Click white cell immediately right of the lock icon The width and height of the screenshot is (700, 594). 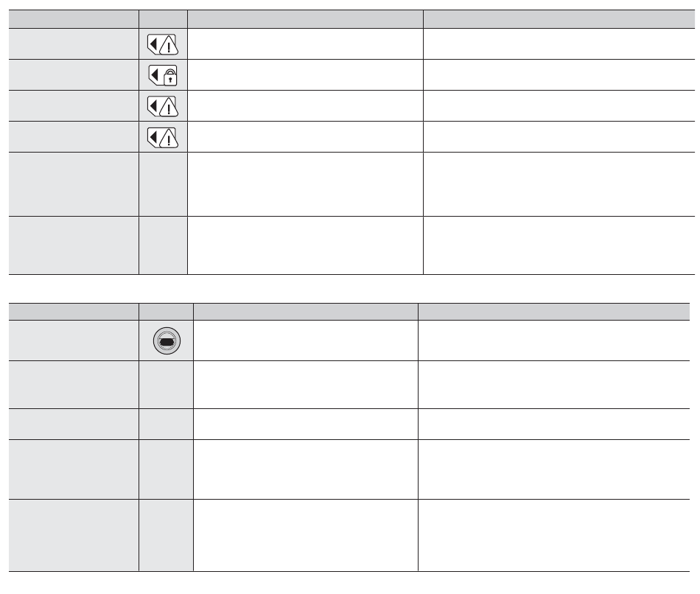305,75
